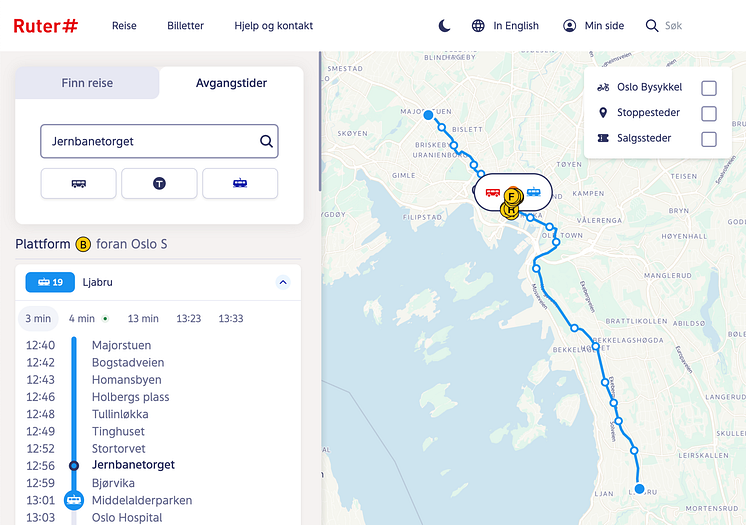Check the Stoppesteder checkbox
Screen dimensions: 746x525
(708, 114)
